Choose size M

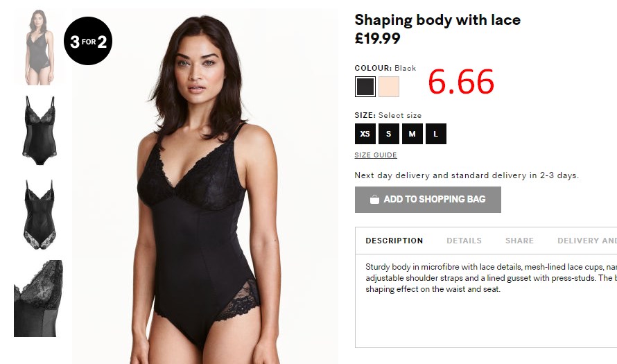[x=412, y=134]
